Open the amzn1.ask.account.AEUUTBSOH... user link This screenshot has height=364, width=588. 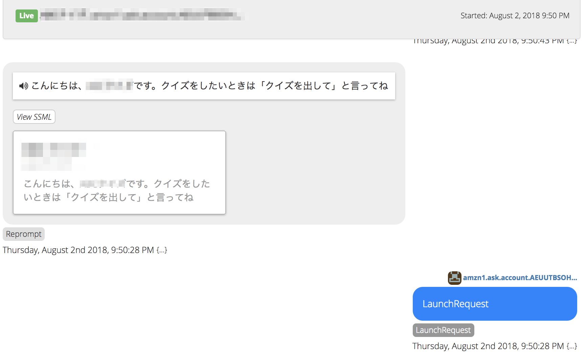pyautogui.click(x=520, y=278)
